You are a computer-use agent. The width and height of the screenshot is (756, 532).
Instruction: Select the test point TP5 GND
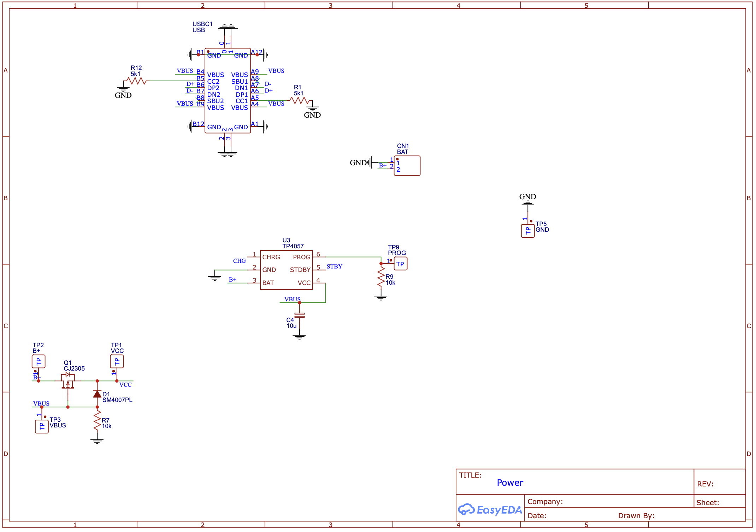tap(527, 230)
